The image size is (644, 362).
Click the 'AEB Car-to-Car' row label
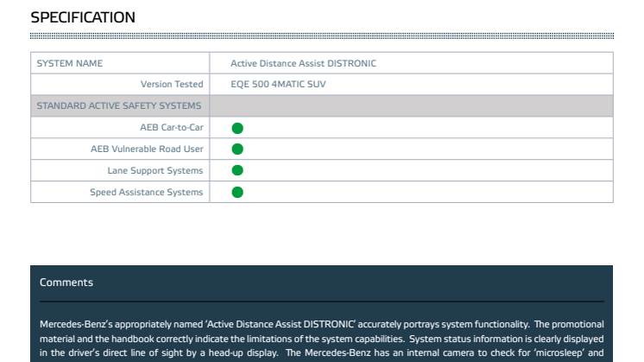(172, 127)
